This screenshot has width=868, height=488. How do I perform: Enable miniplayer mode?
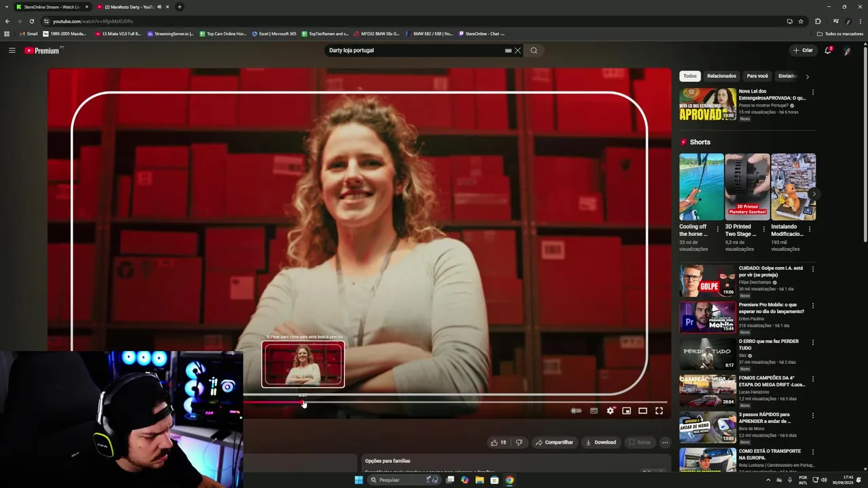pos(627,411)
